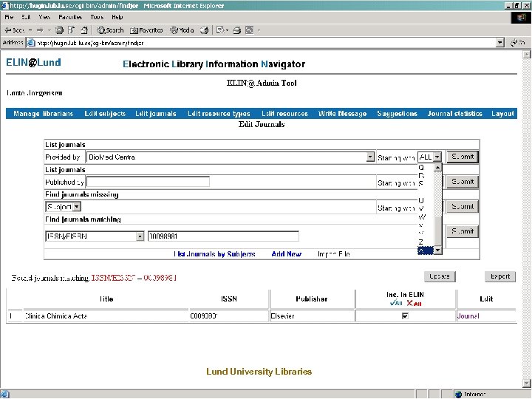Viewport: 532px width, 399px height.
Task: Uncheck Inc. in ELIN for Clinica Chimica Acta
Action: (405, 316)
